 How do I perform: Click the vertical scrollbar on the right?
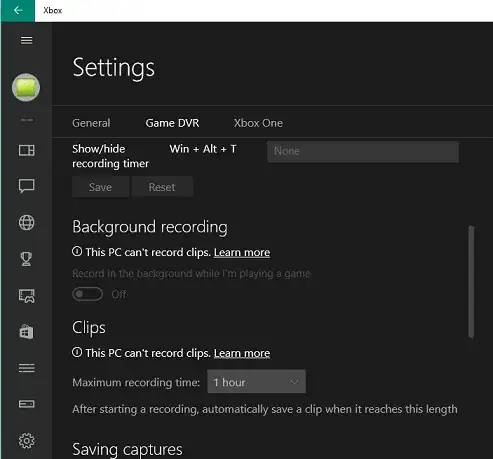[471, 282]
